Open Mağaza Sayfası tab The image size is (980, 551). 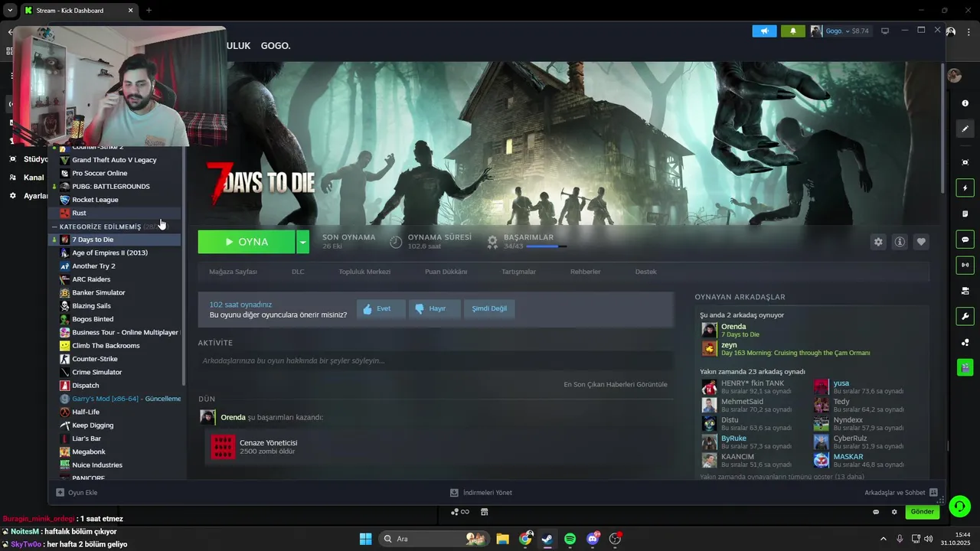(233, 272)
